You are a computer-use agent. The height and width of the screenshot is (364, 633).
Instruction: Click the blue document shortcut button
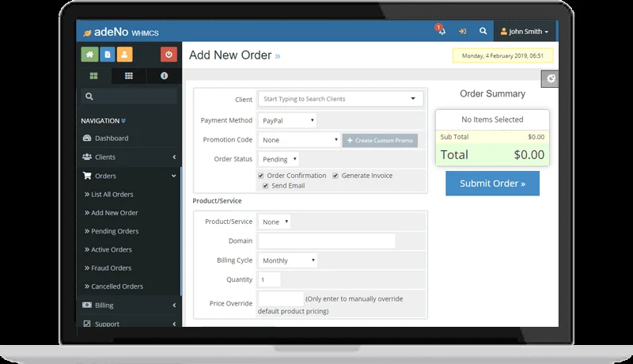[x=108, y=55]
